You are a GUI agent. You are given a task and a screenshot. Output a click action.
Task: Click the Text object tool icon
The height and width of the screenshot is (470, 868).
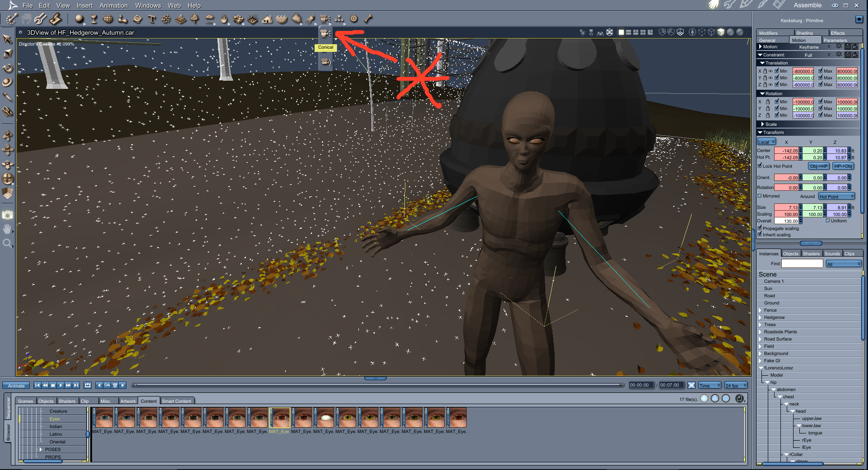click(152, 18)
